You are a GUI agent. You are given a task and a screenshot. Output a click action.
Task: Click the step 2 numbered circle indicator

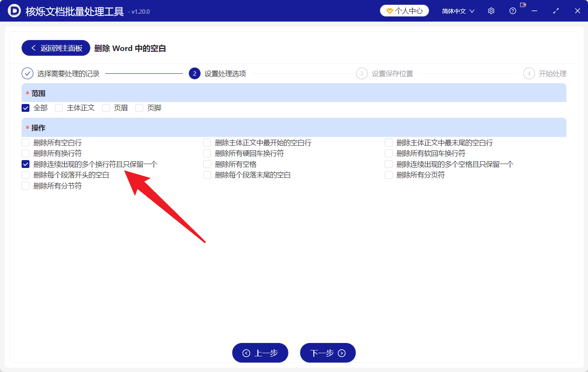click(194, 73)
